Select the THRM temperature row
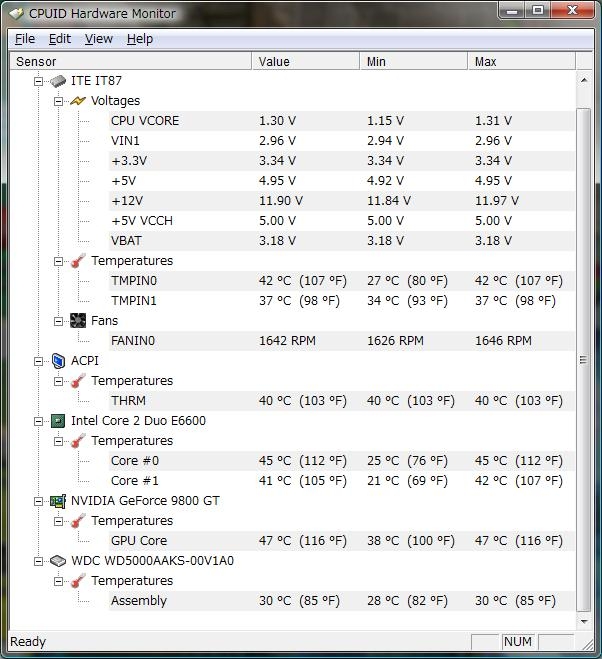This screenshot has width=602, height=659. click(342, 401)
